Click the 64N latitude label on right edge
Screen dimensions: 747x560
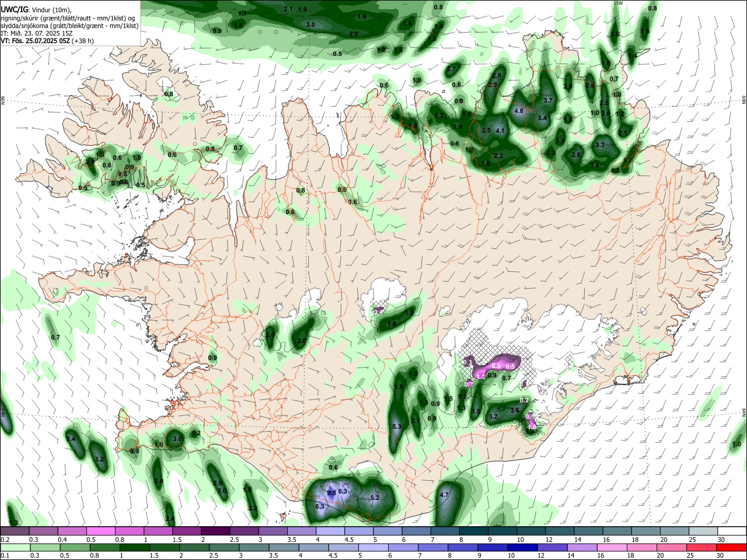tap(744, 412)
